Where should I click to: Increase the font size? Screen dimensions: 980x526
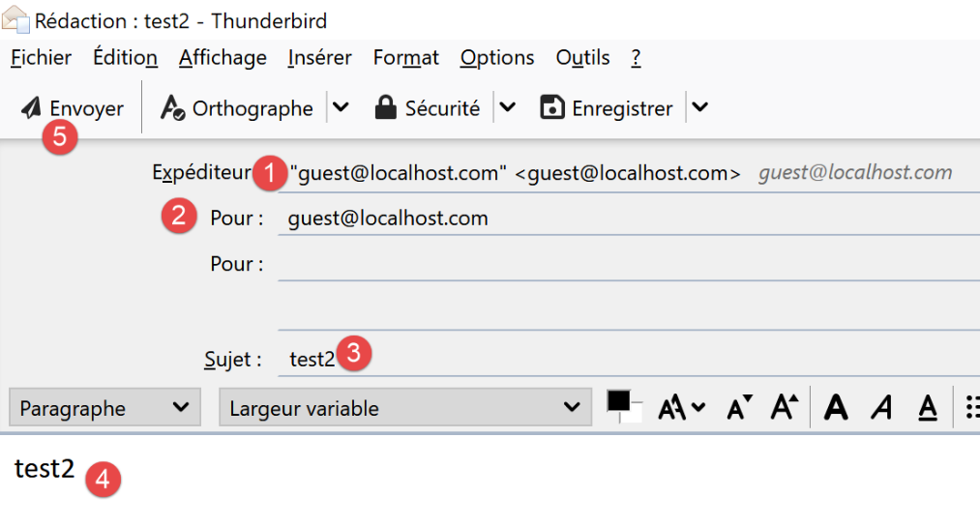click(783, 408)
